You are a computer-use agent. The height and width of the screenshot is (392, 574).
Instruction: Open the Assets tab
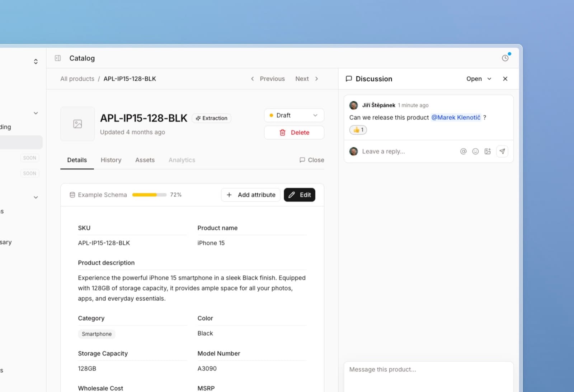(145, 160)
